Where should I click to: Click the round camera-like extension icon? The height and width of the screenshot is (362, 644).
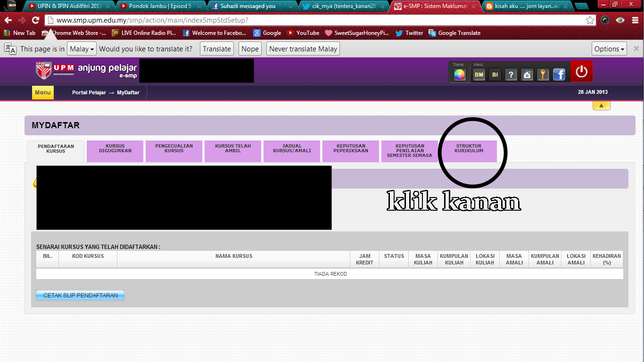coord(605,20)
